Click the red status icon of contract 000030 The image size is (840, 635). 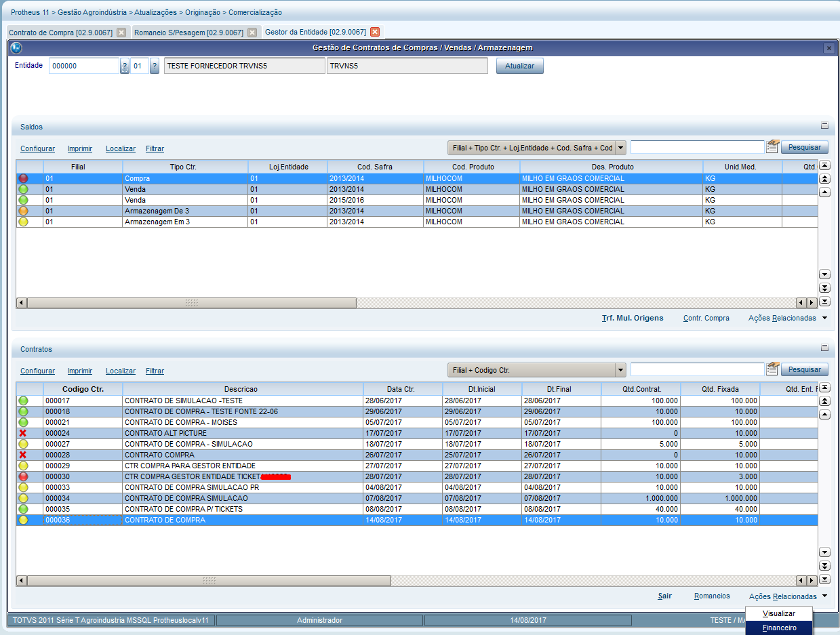pos(23,476)
